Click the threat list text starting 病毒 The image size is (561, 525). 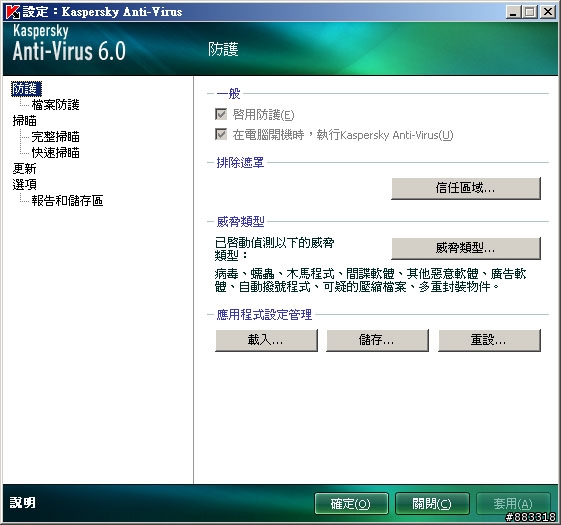pyautogui.click(x=370, y=280)
